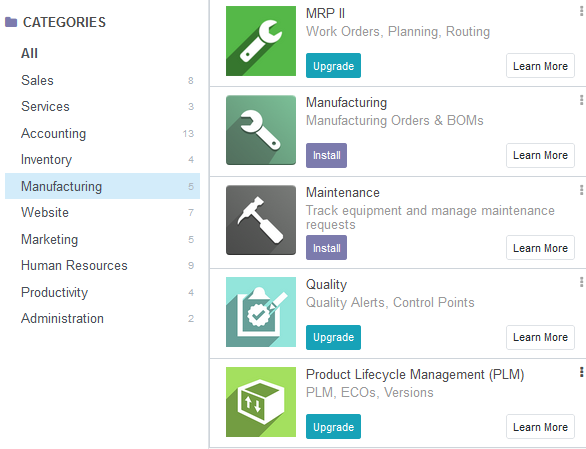
Task: Click the Quality checklist app icon
Action: (261, 312)
